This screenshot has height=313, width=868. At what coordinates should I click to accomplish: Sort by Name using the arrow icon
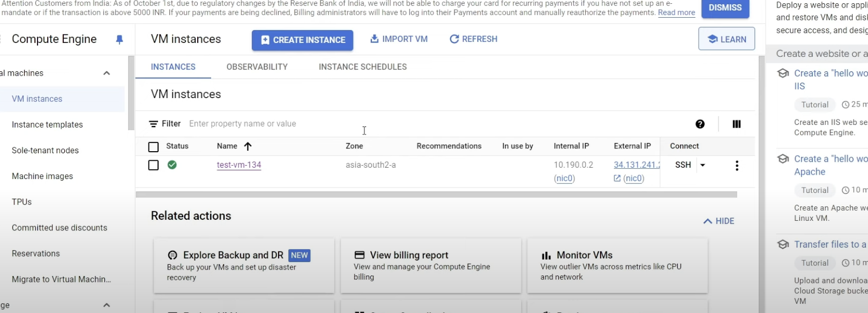(x=248, y=146)
